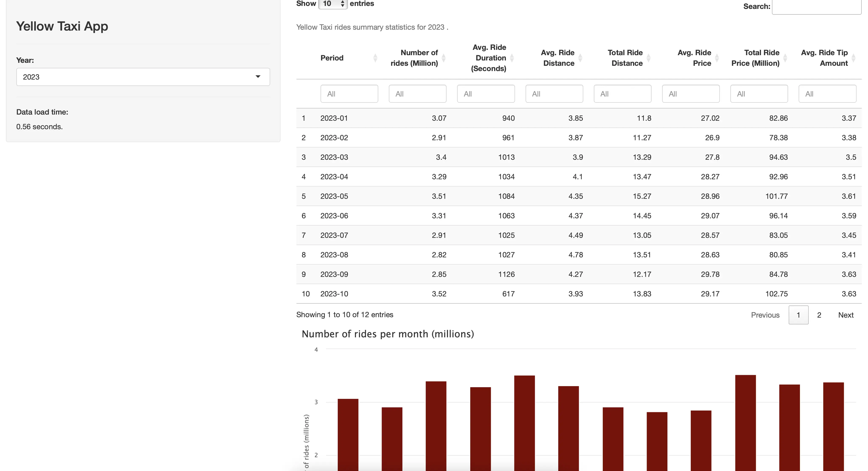Click the Total Ride Distance filter box

(622, 94)
